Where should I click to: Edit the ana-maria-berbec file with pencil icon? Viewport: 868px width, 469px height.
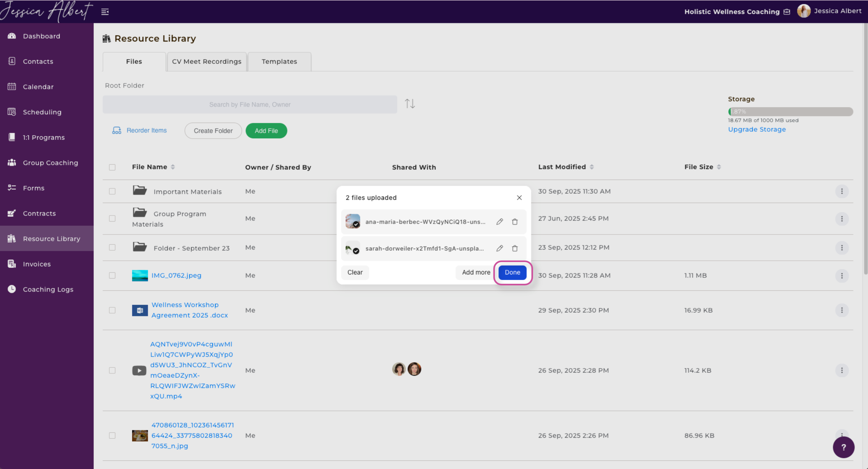[x=499, y=222]
